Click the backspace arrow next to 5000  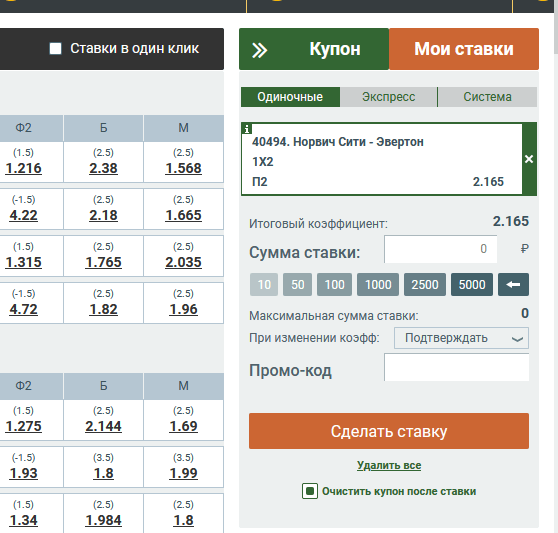(x=513, y=284)
